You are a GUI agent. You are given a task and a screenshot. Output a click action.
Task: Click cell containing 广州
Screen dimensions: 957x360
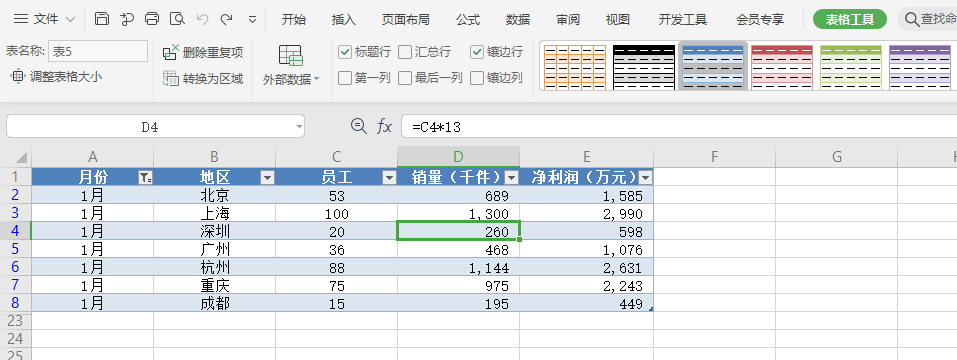tap(214, 250)
